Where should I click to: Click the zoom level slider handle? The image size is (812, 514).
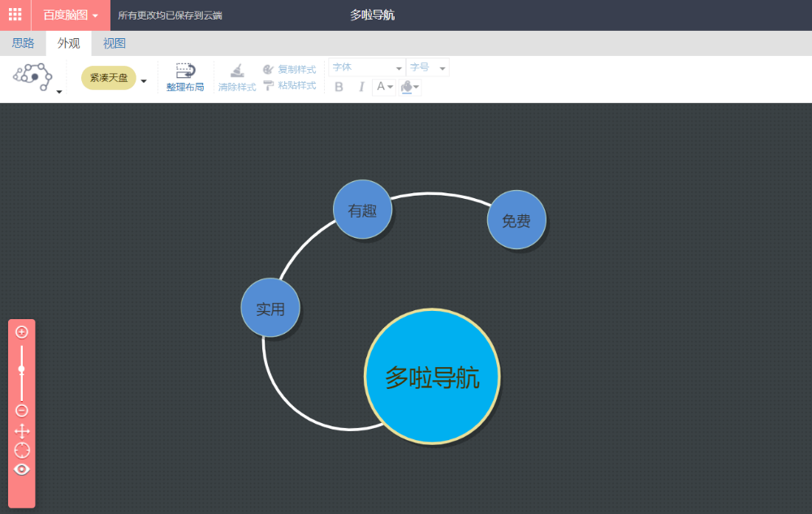22,369
